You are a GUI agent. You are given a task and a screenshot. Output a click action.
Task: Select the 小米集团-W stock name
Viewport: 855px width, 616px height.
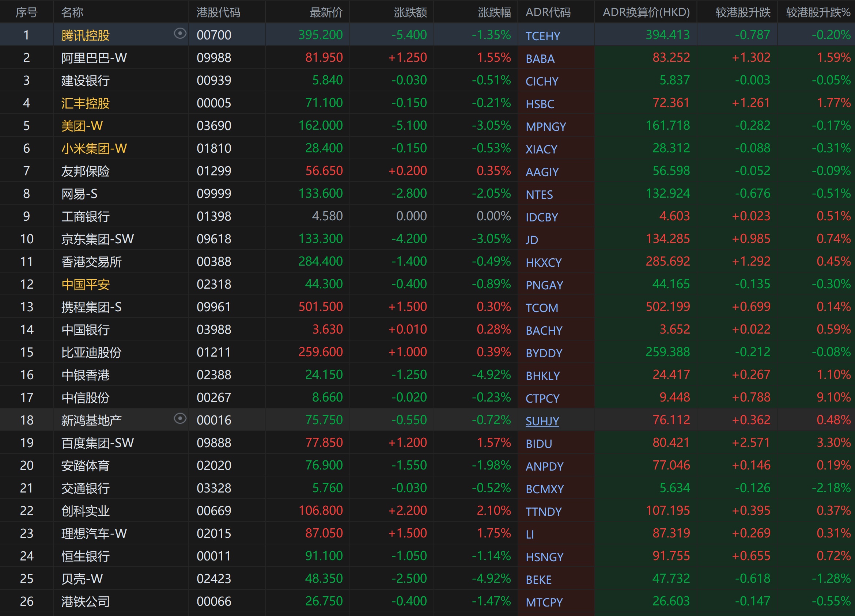(94, 148)
